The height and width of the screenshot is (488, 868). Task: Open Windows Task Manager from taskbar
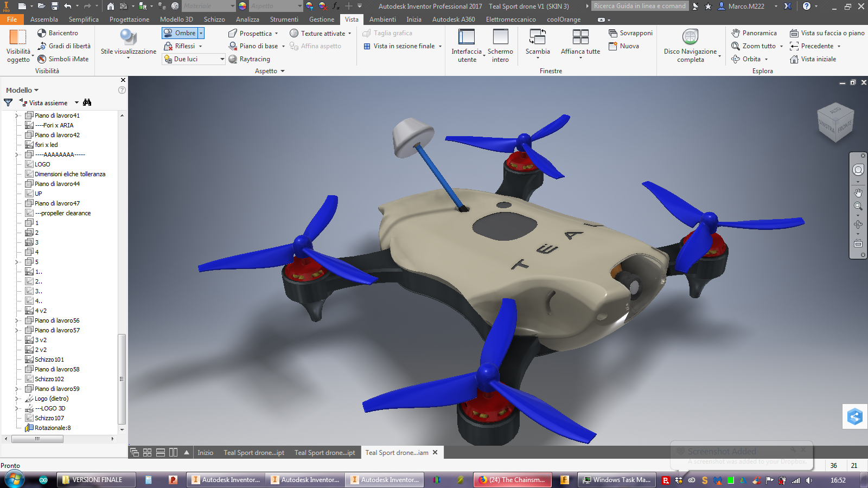[x=616, y=480]
